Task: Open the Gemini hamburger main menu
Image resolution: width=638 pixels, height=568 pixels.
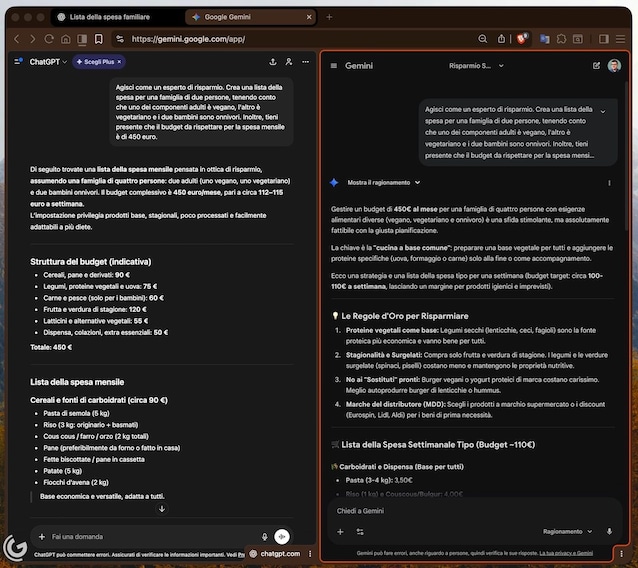Action: point(333,66)
